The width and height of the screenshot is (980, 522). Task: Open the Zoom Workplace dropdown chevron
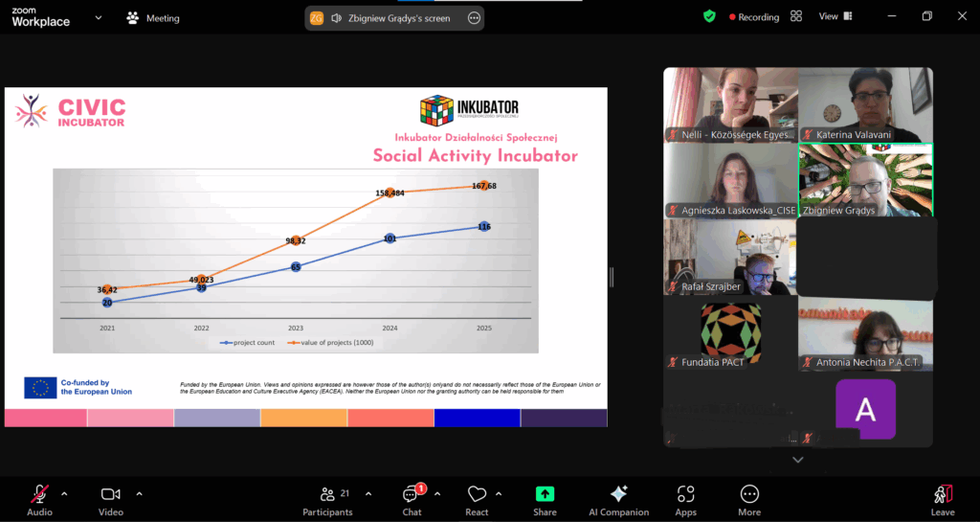(98, 17)
